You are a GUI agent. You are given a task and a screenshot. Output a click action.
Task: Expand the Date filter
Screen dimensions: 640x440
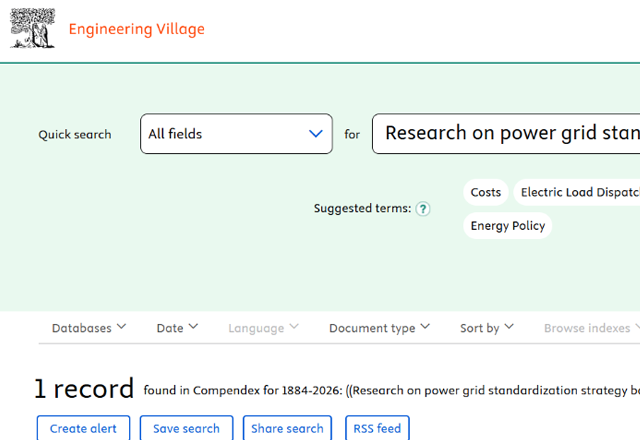coord(177,328)
